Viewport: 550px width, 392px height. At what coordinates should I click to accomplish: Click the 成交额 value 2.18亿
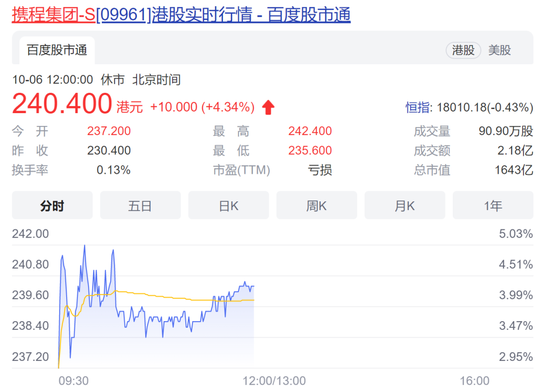coord(515,151)
